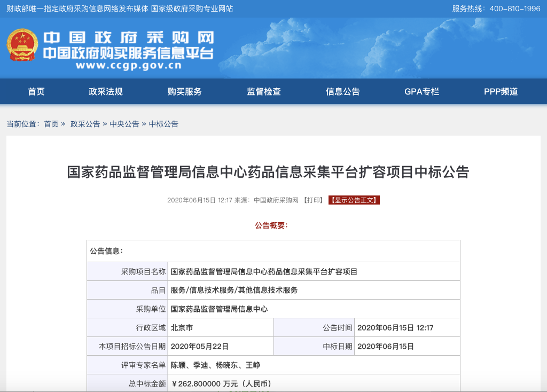547x392 pixels.
Task: Click the 政采公告 breadcrumb link
Action: click(85, 124)
